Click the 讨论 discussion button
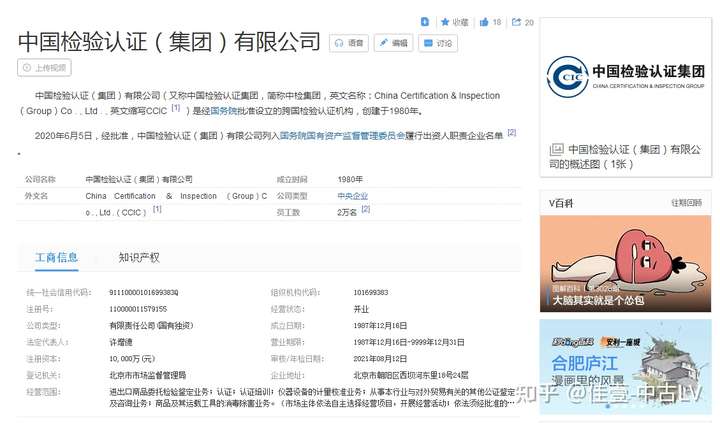Screen dimensions: 720x423 tap(438, 43)
